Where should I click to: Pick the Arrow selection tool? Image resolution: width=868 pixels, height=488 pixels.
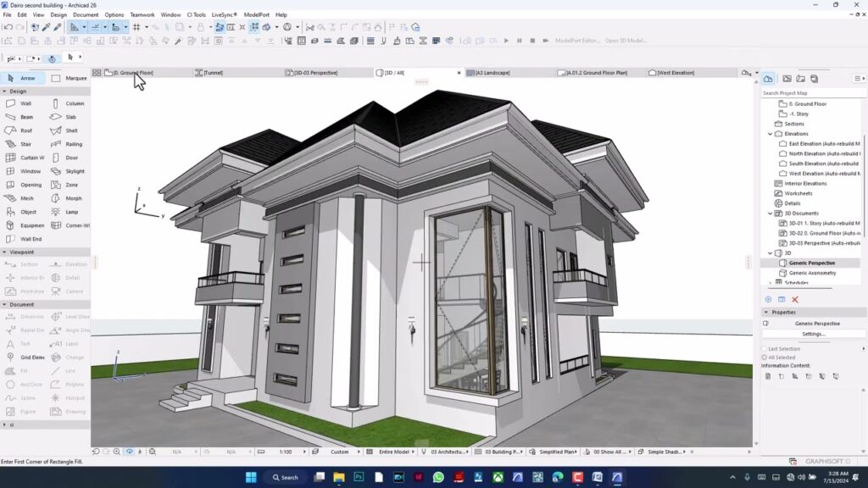click(x=26, y=77)
